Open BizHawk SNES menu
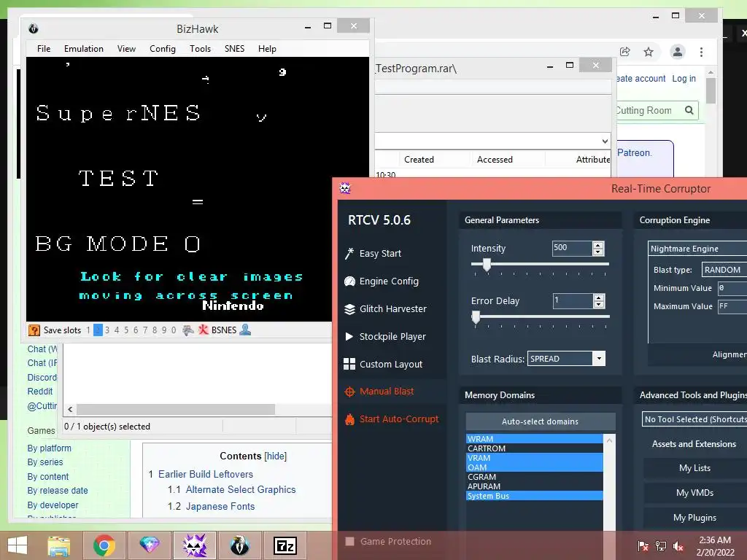The height and width of the screenshot is (560, 747). pyautogui.click(x=234, y=49)
